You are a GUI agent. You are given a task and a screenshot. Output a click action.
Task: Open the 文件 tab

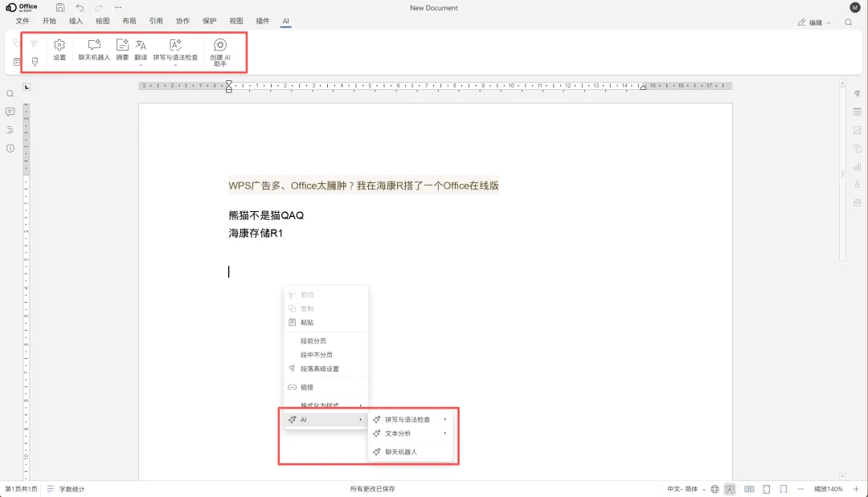(23, 21)
